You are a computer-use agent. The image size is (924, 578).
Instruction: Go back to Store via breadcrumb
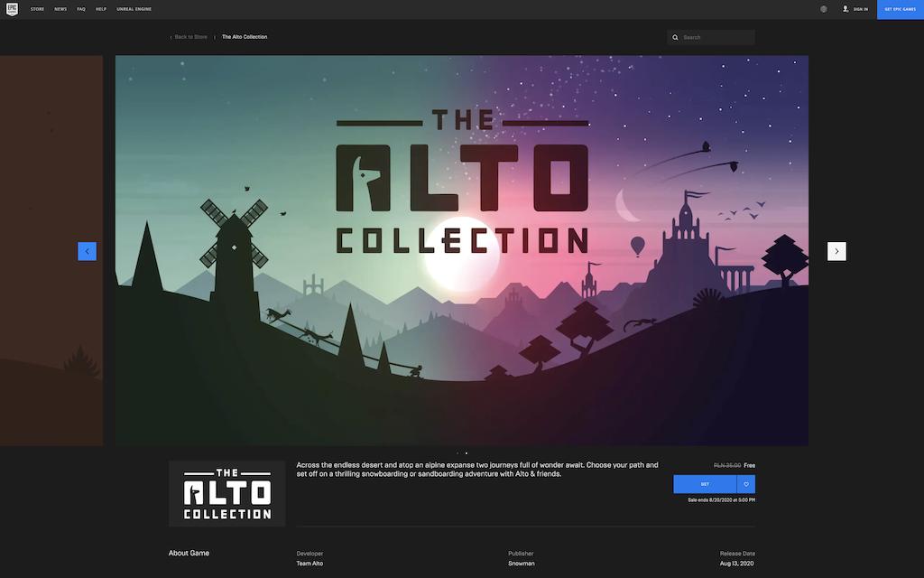(189, 37)
